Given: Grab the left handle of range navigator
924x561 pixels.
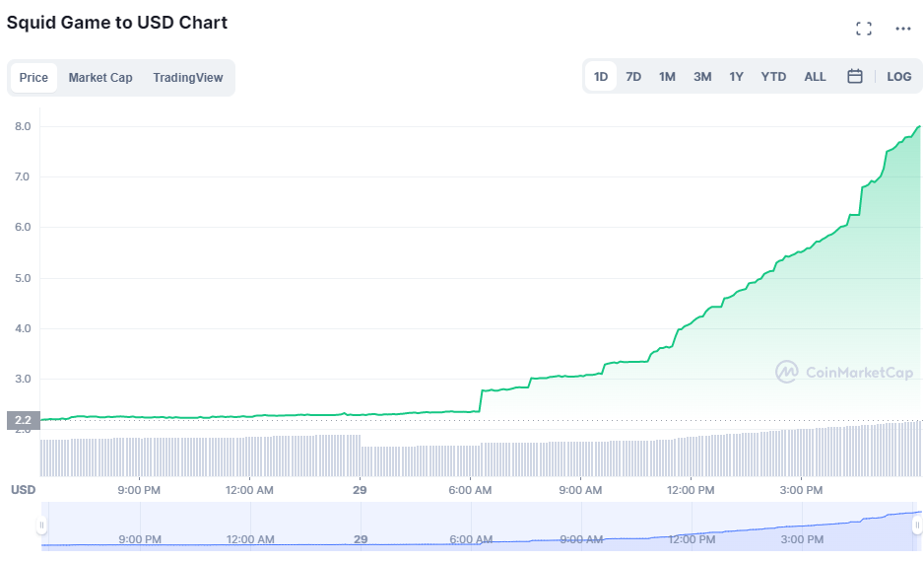Looking at the screenshot, I should [x=41, y=526].
